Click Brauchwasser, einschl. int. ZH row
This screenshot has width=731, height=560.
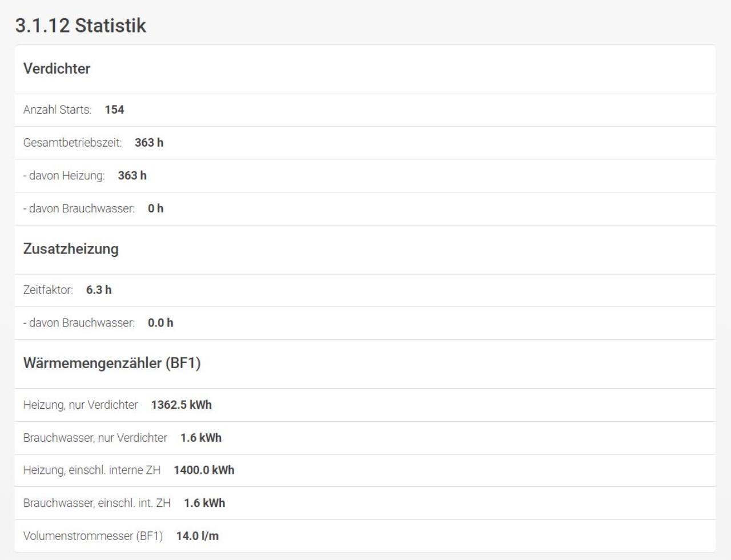click(x=365, y=503)
